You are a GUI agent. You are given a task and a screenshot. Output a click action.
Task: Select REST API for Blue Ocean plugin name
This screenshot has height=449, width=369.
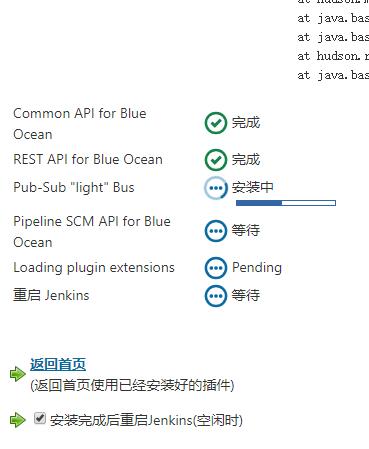point(88,159)
